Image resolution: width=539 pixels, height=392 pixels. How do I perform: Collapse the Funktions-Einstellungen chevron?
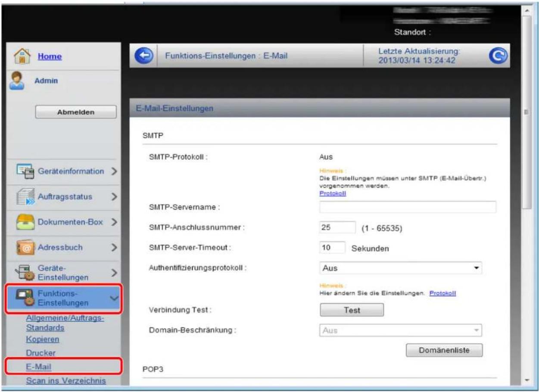114,298
